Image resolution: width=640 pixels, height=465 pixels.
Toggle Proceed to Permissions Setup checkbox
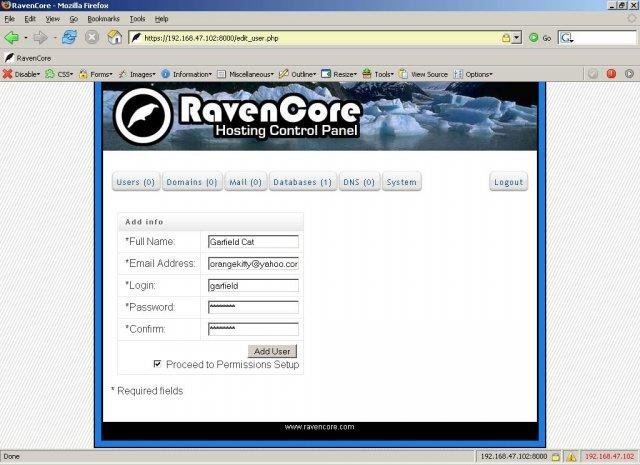pyautogui.click(x=157, y=363)
